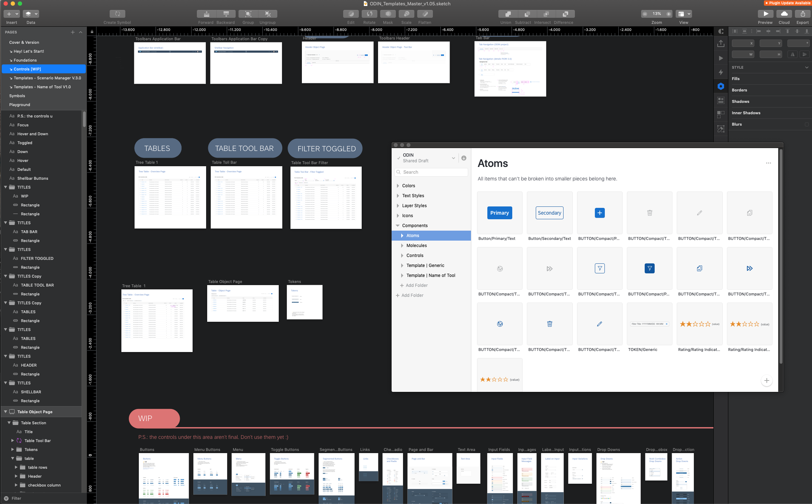This screenshot has width=812, height=504.
Task: Click the Union boolean operation icon
Action: [508, 14]
